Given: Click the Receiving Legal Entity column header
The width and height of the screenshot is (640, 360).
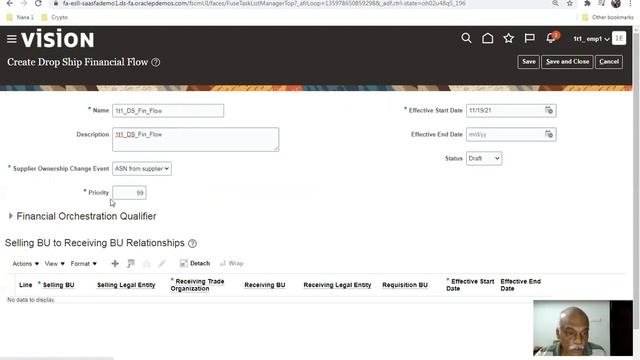Looking at the screenshot, I should pyautogui.click(x=337, y=285).
